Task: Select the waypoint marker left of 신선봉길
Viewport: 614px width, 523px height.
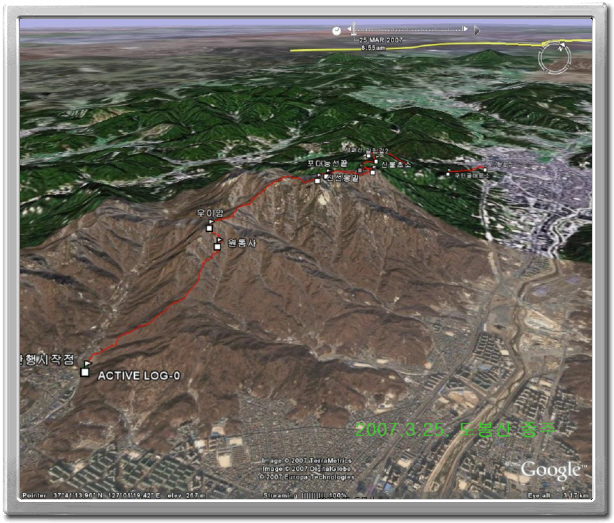Action: 317,180
